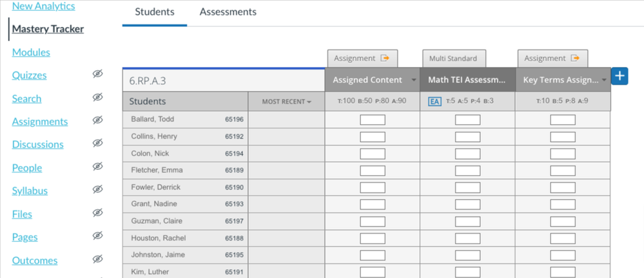Image resolution: width=644 pixels, height=278 pixels.
Task: Open Key Terms Assignment column dropdown arrow
Action: pyautogui.click(x=604, y=80)
